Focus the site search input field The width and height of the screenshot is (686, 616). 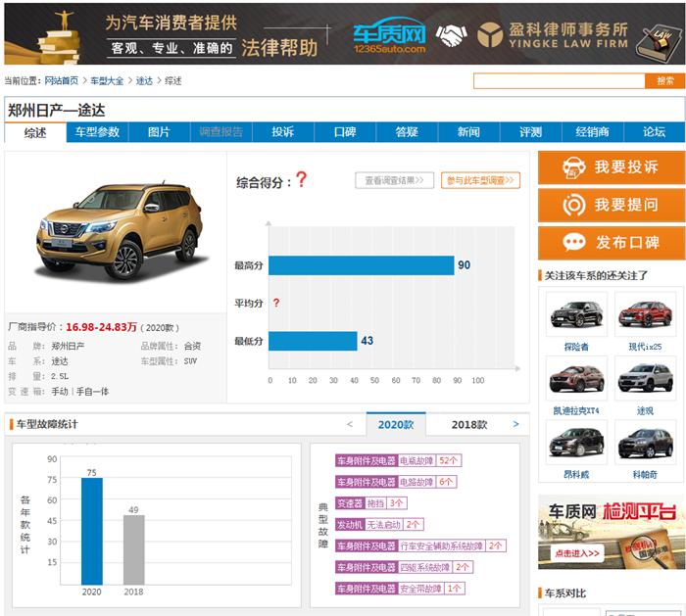(x=560, y=81)
